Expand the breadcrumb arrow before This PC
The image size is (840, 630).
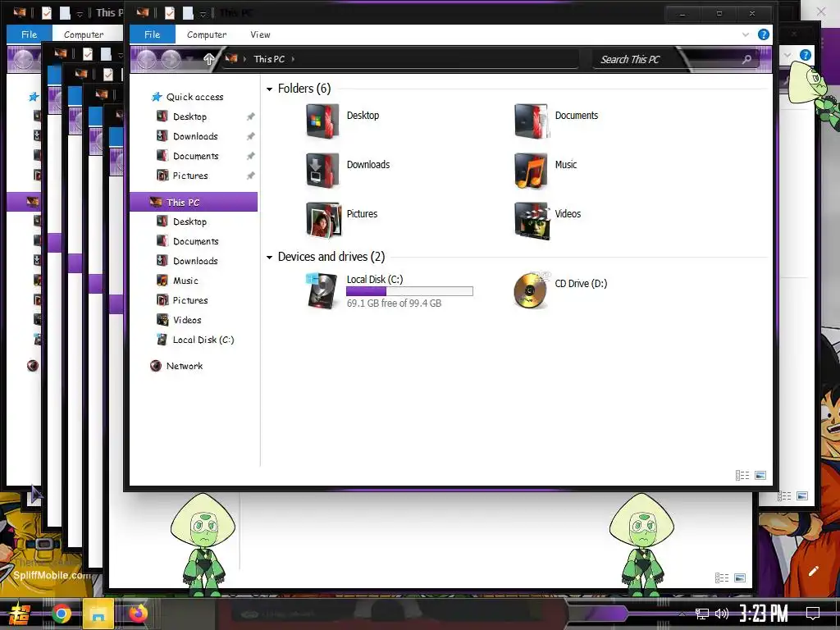tap(244, 59)
